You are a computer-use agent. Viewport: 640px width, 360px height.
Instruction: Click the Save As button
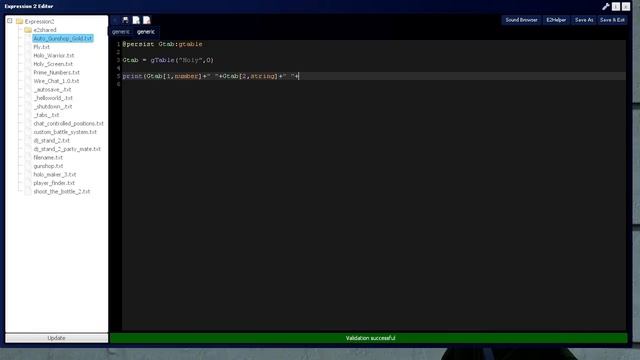pos(584,20)
